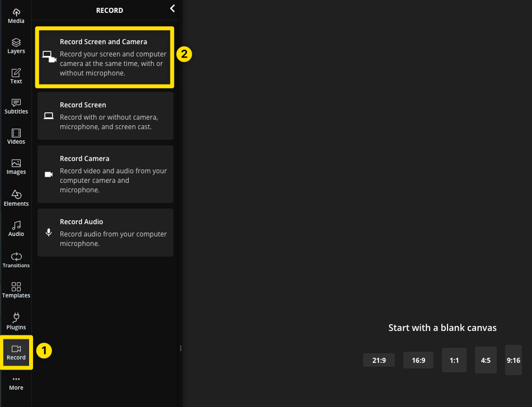Collapse the Record panel with chevron
The image size is (532, 407).
172,8
